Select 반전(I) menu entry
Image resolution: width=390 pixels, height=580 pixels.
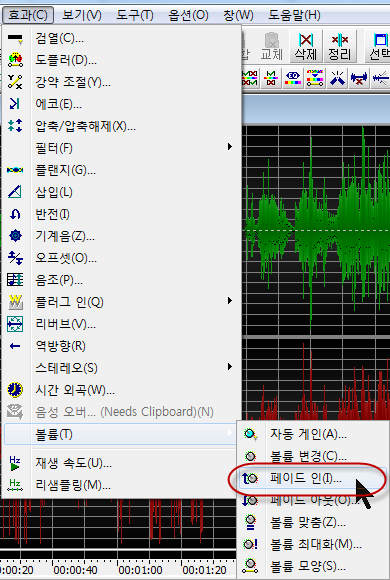point(122,214)
